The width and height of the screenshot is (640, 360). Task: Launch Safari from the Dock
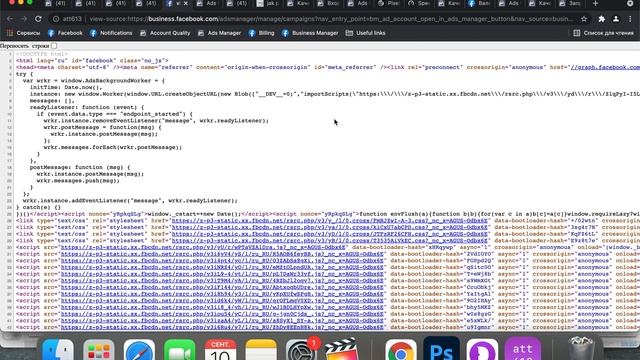pyautogui.click(x=139, y=351)
